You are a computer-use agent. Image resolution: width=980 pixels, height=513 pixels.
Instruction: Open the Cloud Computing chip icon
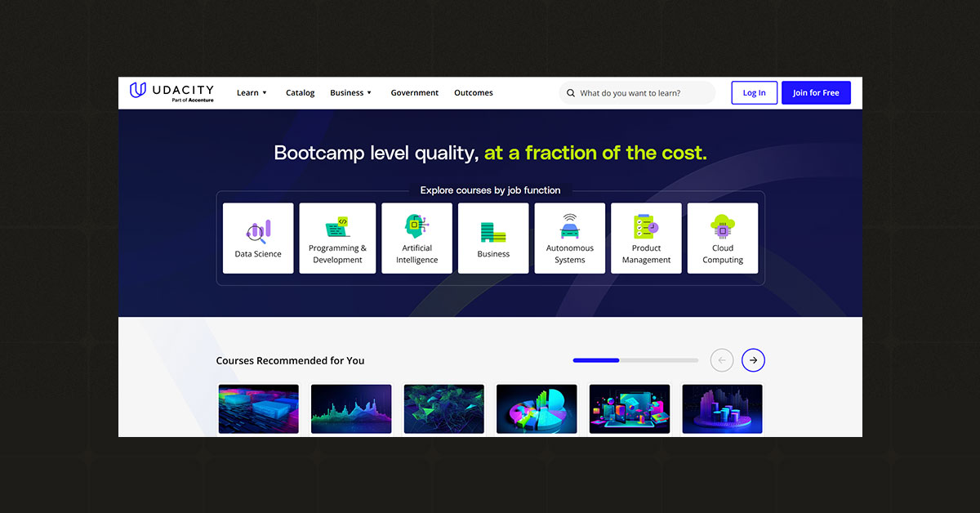coord(723,226)
